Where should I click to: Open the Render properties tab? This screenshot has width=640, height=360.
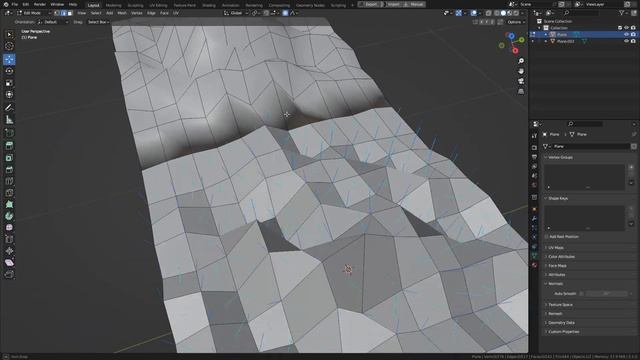534,147
